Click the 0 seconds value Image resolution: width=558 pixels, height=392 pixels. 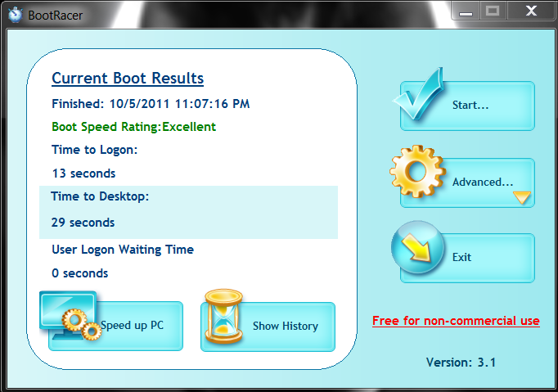79,273
